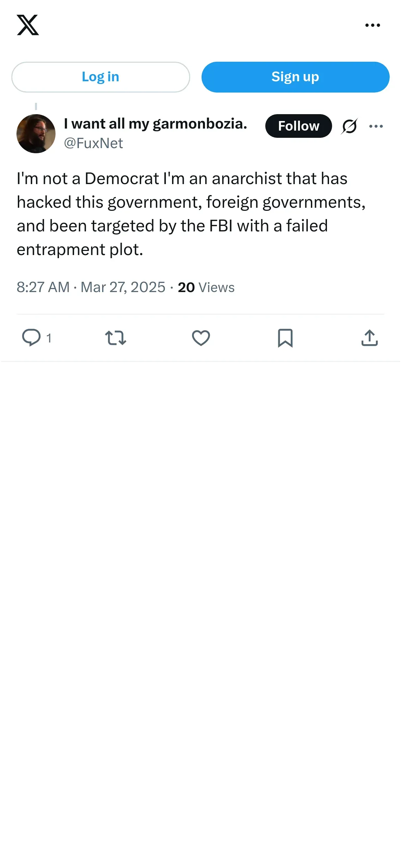Click the Grok explain-post icon

click(349, 126)
